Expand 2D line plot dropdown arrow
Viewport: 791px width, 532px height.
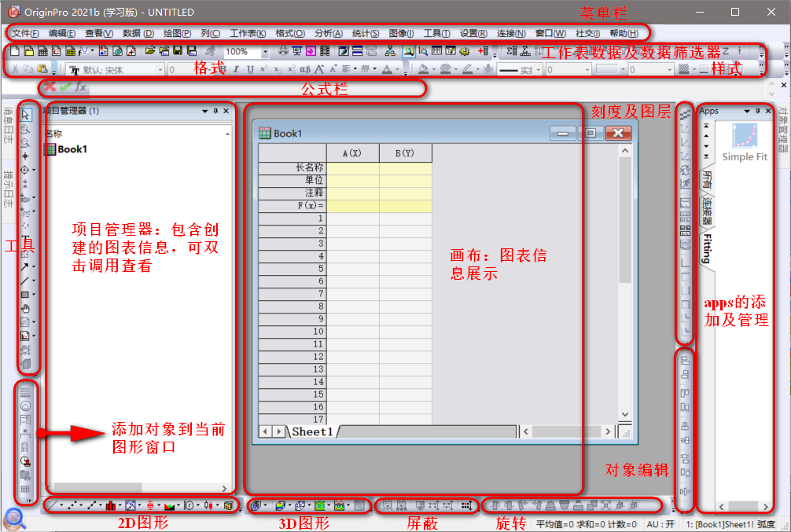click(x=61, y=504)
